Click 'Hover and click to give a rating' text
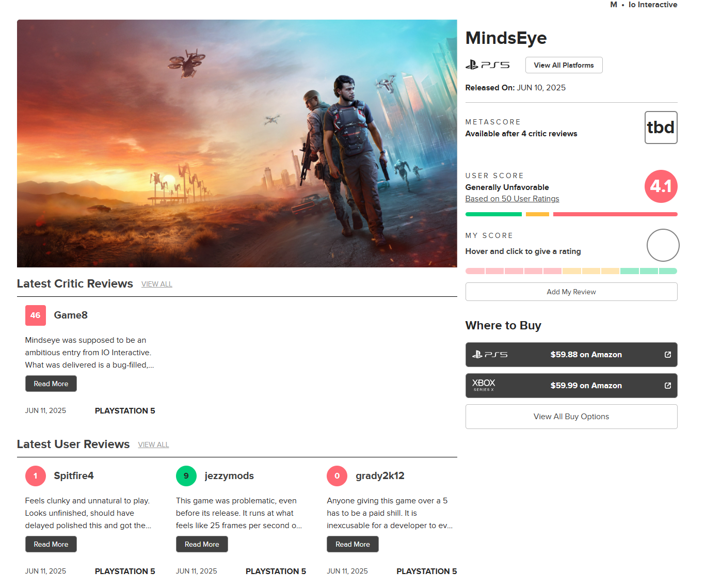 pyautogui.click(x=523, y=251)
